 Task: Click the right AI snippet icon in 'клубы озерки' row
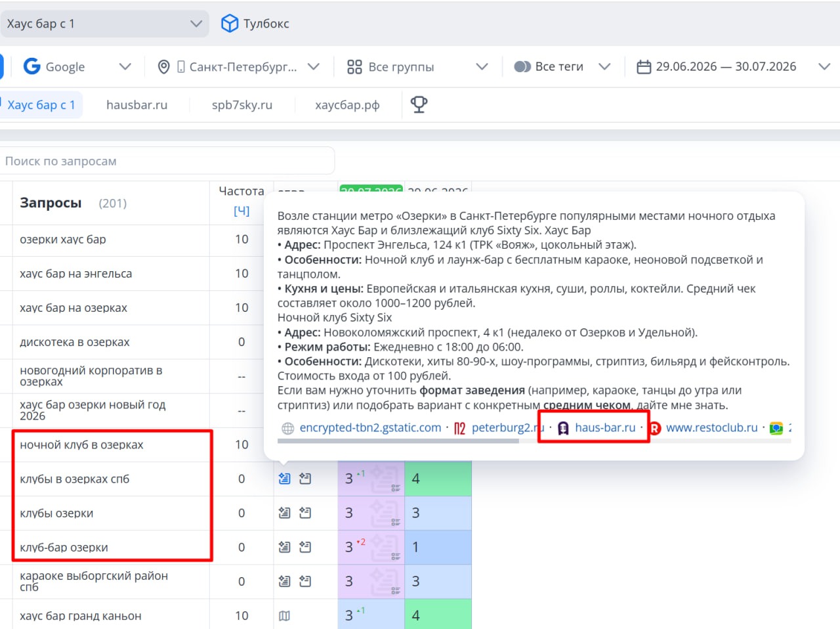coord(305,513)
